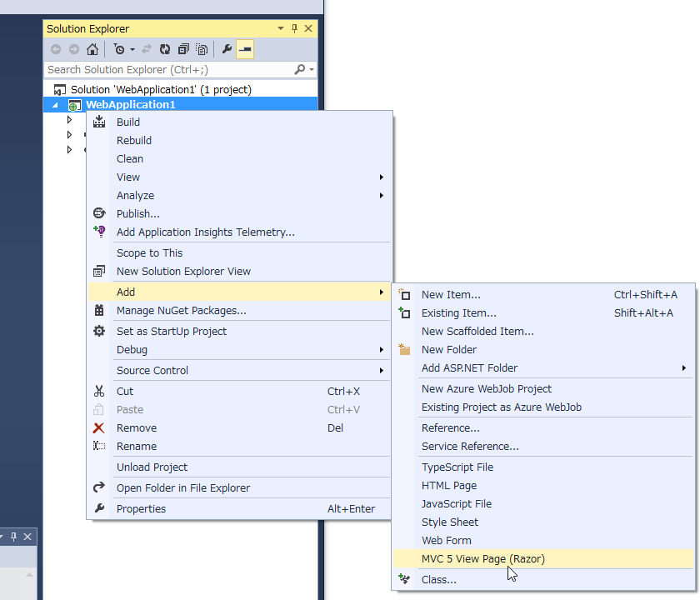
Task: Add a Style Sheet
Action: [543, 522]
